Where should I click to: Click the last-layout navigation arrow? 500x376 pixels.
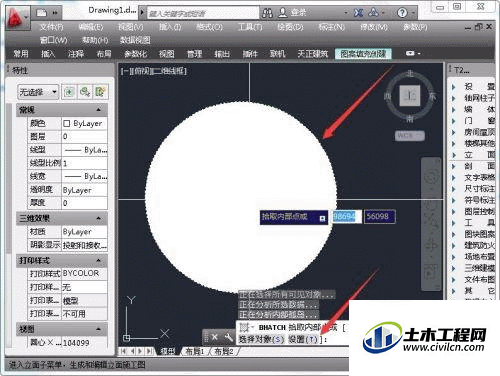point(150,351)
